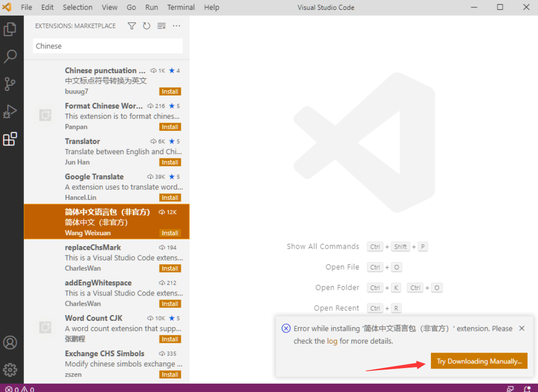Install the Chinese punctuation extension

click(x=170, y=91)
